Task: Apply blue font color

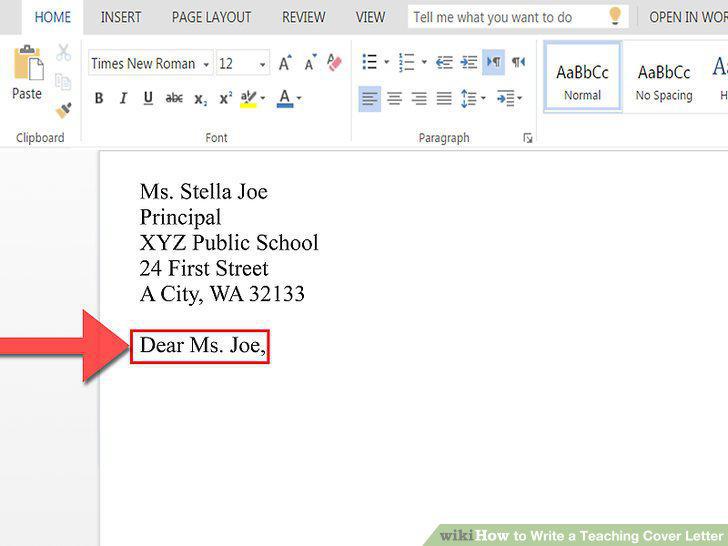Action: 285,98
